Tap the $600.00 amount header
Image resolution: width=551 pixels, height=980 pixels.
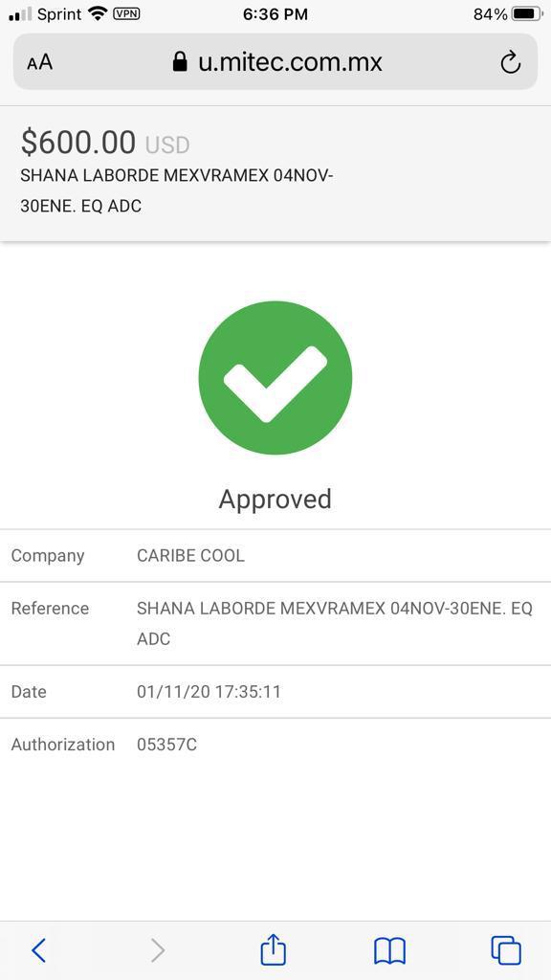point(78,142)
